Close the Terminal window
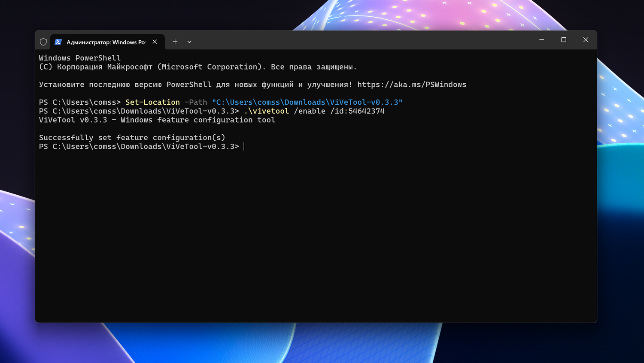644x363 pixels. pos(586,39)
